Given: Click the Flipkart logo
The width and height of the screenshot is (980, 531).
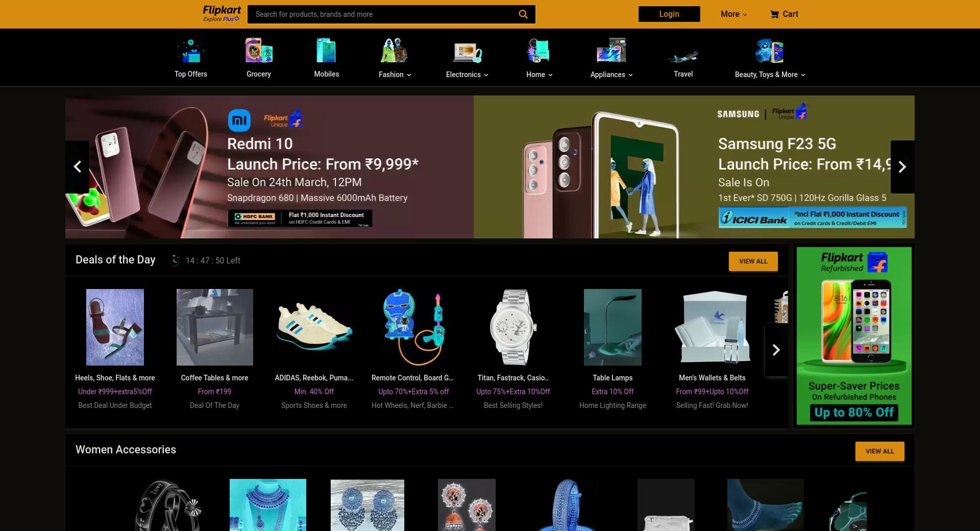Looking at the screenshot, I should coord(222,10).
